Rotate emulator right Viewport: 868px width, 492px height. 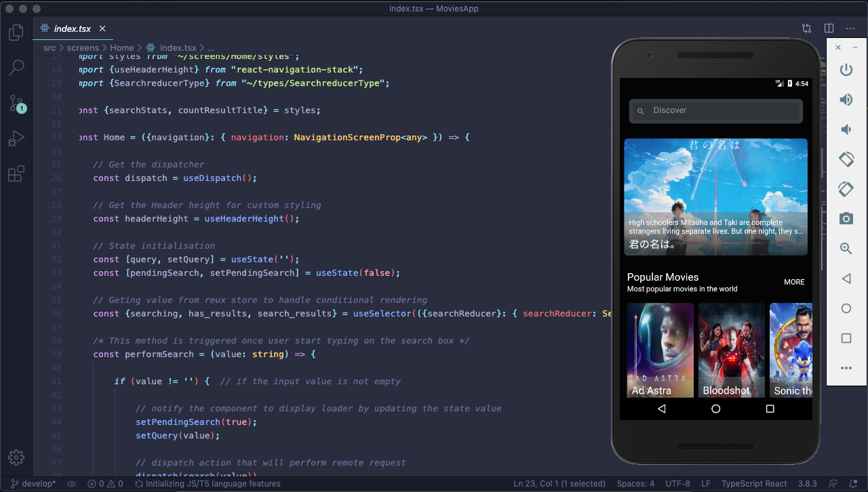pos(846,188)
